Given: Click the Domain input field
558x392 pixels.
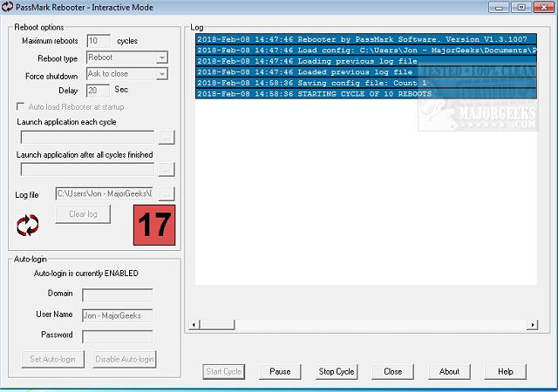Looking at the screenshot, I should (x=118, y=295).
